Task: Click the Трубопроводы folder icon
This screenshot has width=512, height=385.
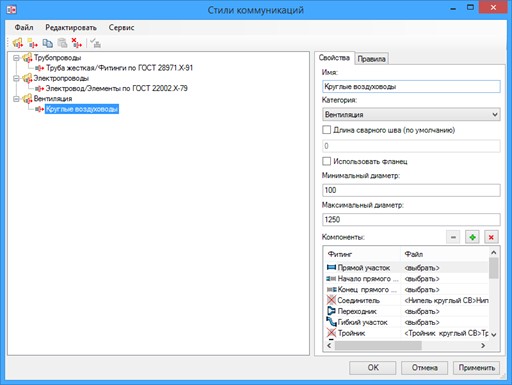Action: coord(27,58)
